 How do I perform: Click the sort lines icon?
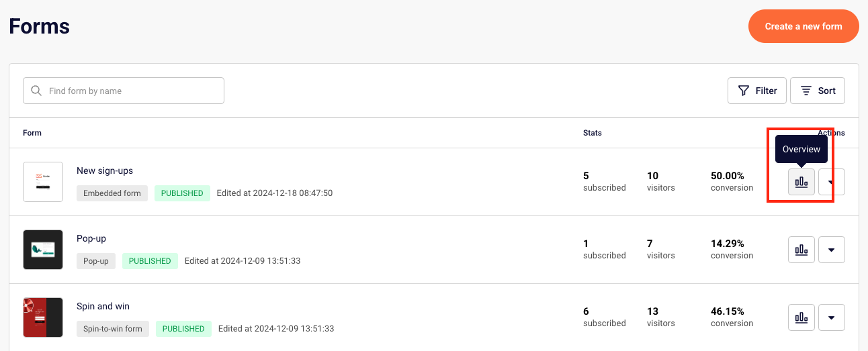click(806, 91)
